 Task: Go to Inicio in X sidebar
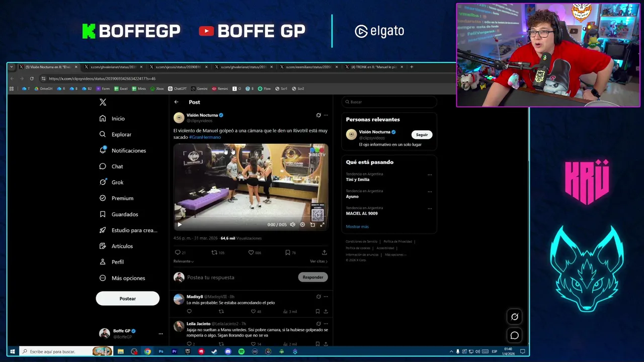[112, 119]
